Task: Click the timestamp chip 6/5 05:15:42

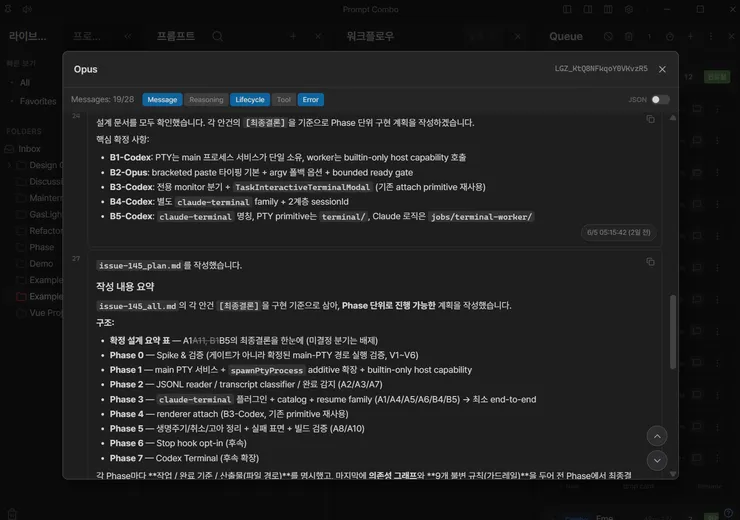Action: [619, 232]
